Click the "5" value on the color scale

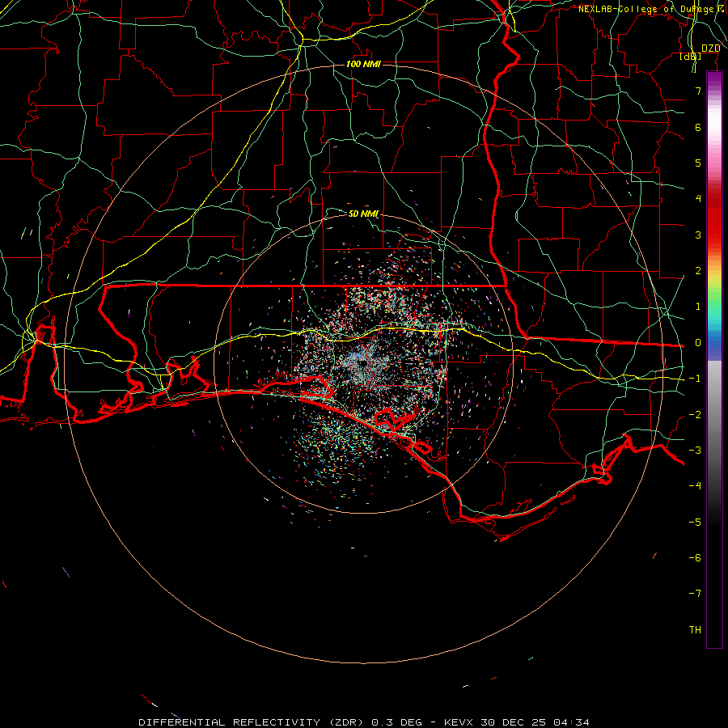[698, 163]
